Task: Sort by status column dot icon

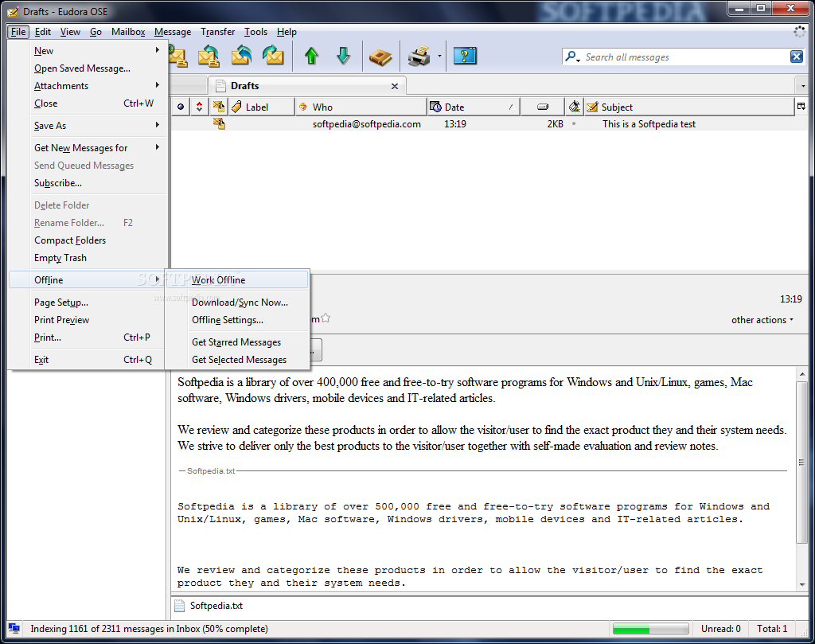Action: (181, 107)
